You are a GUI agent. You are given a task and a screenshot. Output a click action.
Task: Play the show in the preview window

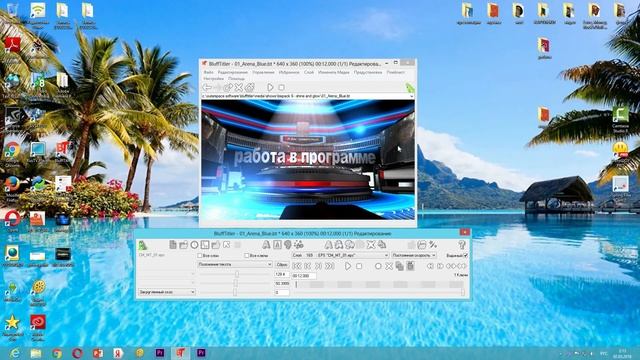tap(270, 87)
